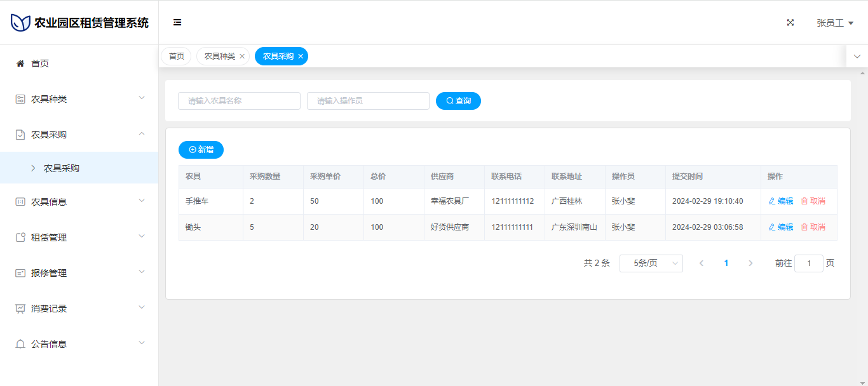Close the 农具种类 tab
The height and width of the screenshot is (386, 868).
(x=242, y=57)
